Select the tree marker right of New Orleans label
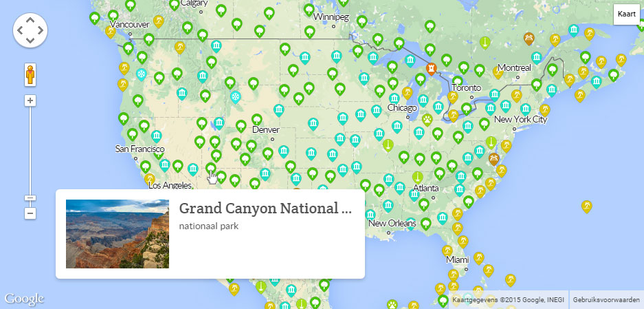 pyautogui.click(x=426, y=224)
